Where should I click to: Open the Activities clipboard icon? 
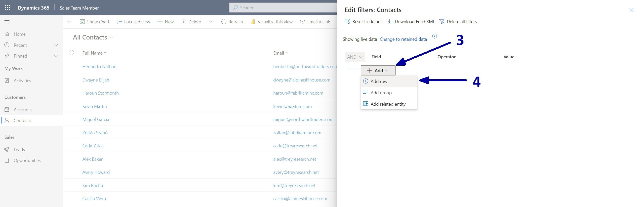point(7,80)
